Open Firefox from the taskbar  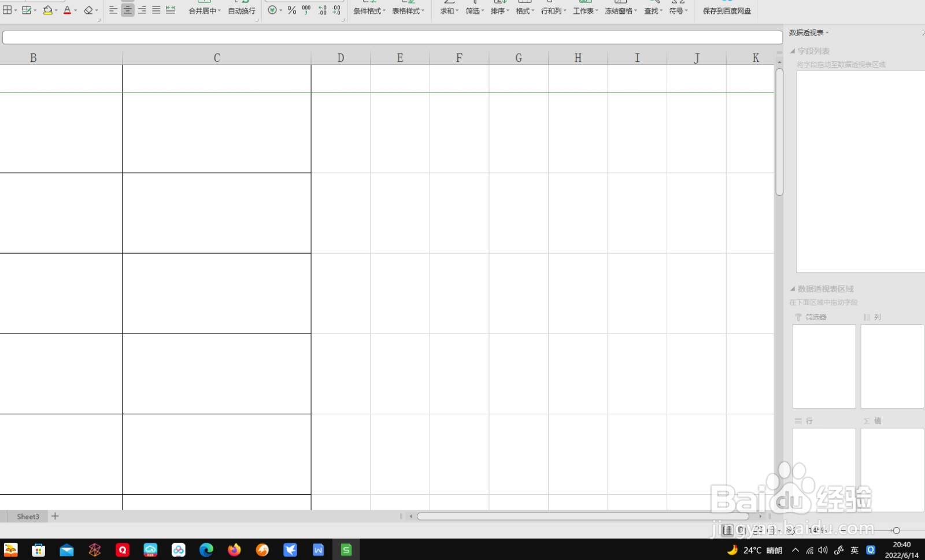click(x=234, y=550)
